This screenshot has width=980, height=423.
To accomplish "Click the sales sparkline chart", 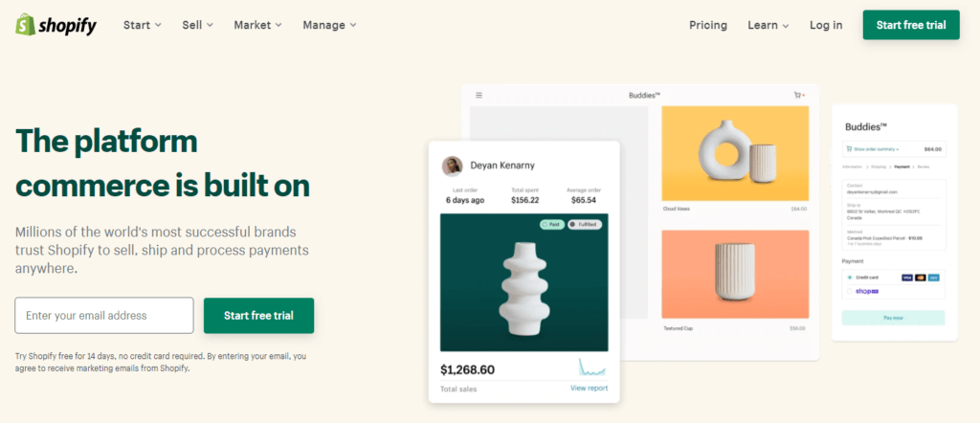I will [591, 367].
